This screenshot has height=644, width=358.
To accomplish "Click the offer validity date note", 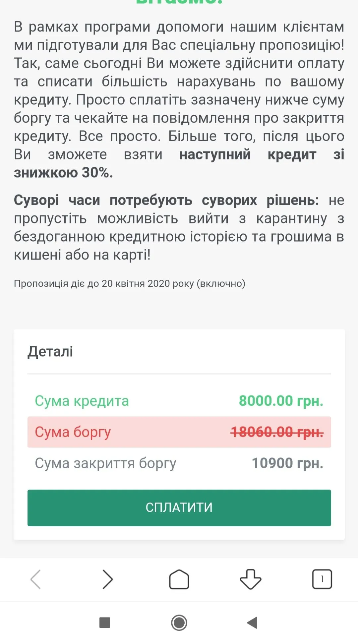I will coord(129,284).
